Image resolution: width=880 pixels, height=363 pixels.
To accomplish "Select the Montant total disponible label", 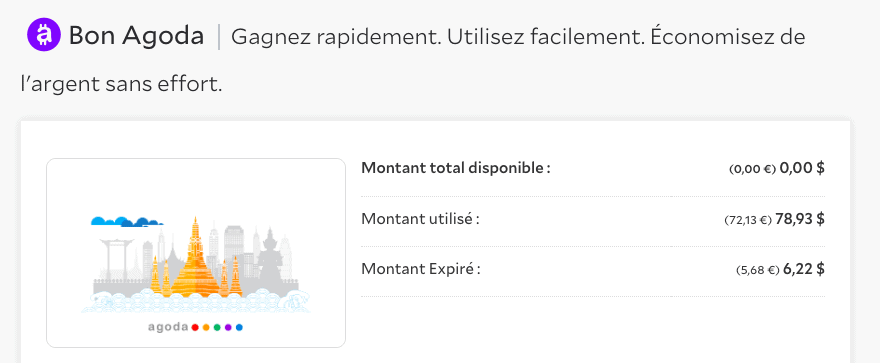I will pyautogui.click(x=456, y=168).
